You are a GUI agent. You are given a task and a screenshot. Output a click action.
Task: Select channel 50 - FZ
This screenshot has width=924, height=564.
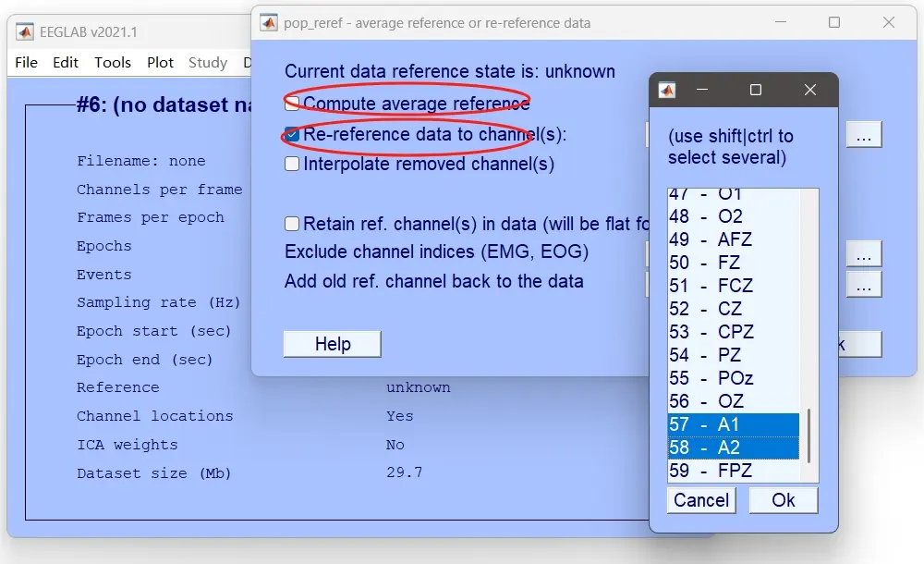tap(733, 263)
